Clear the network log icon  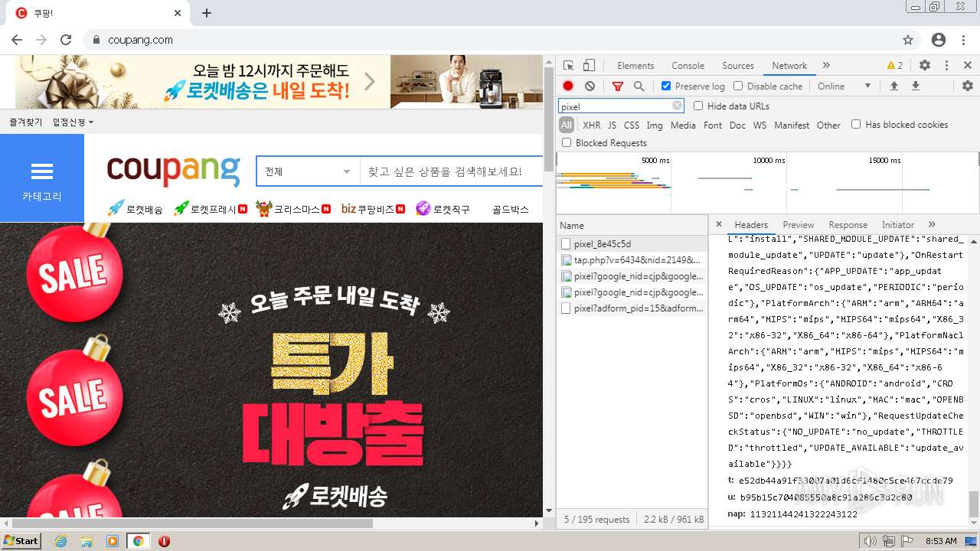coord(590,86)
